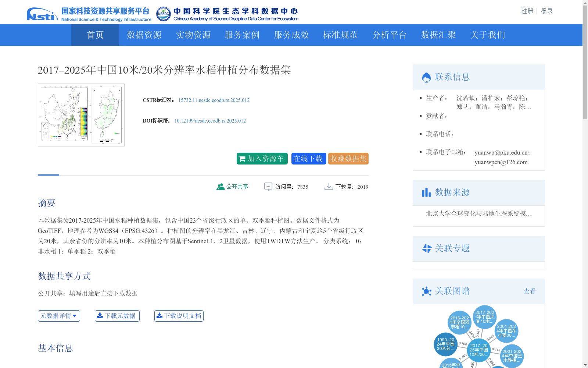This screenshot has width=588, height=368.
Task: Click the data source 北京大学全球变化 text
Action: tap(479, 213)
